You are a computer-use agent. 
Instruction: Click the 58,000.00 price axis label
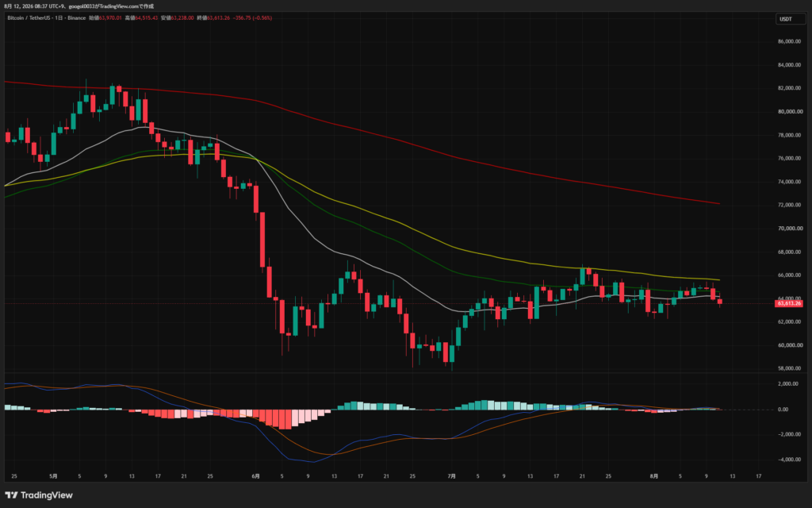point(791,368)
